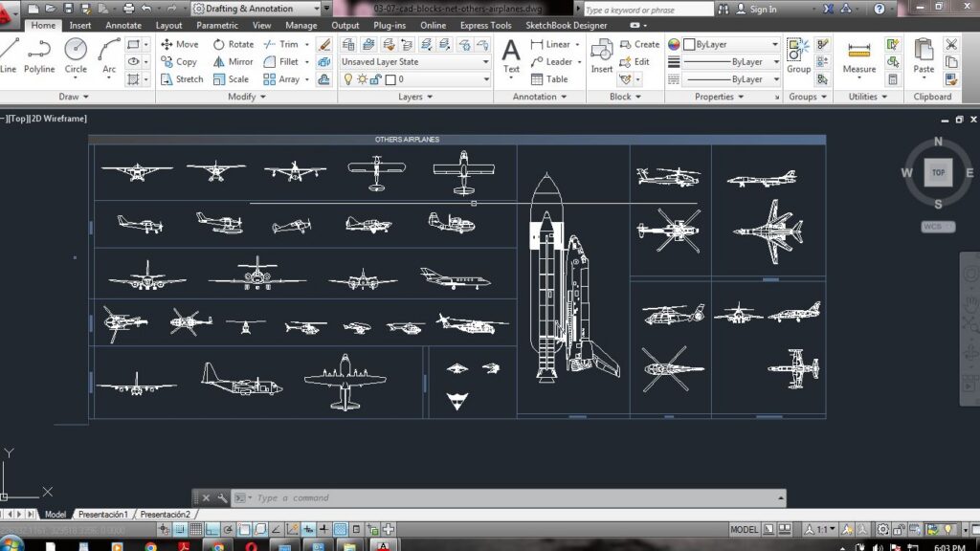Open the Unsaved Layer State dropdown
Image resolution: width=980 pixels, height=551 pixels.
pos(415,62)
